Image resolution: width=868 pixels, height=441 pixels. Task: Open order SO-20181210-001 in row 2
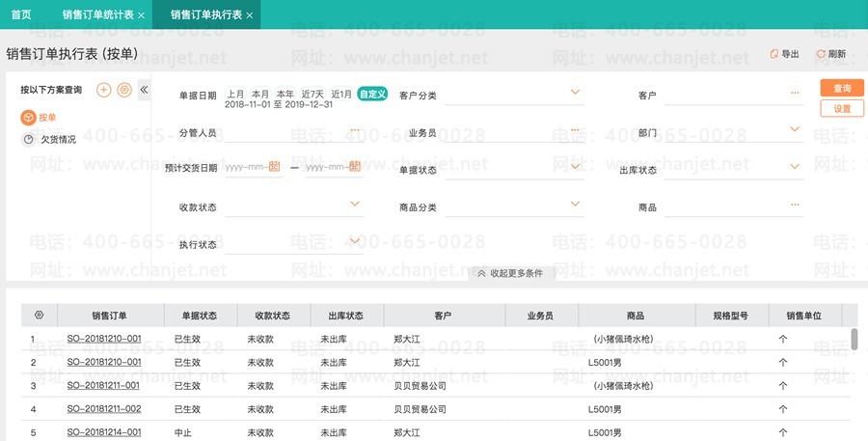coord(104,362)
